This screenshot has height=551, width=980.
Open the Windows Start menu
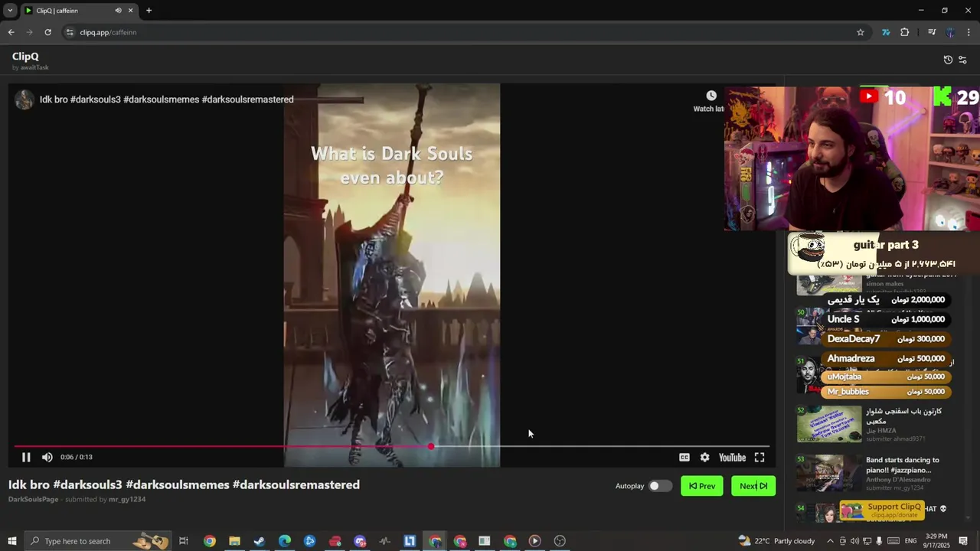click(x=11, y=541)
